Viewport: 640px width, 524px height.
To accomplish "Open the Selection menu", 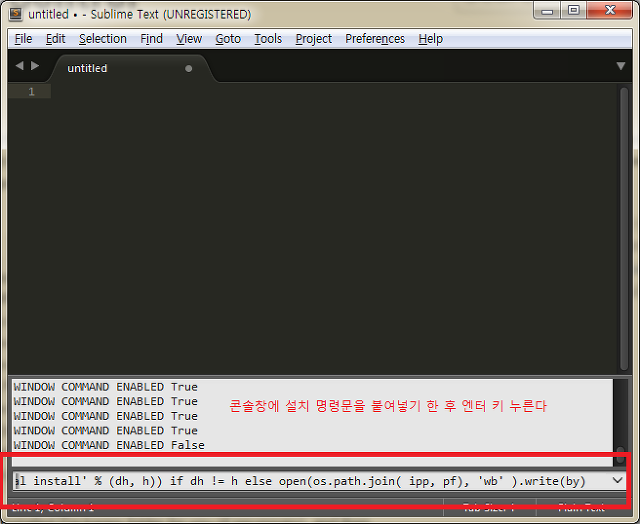I will pos(103,39).
